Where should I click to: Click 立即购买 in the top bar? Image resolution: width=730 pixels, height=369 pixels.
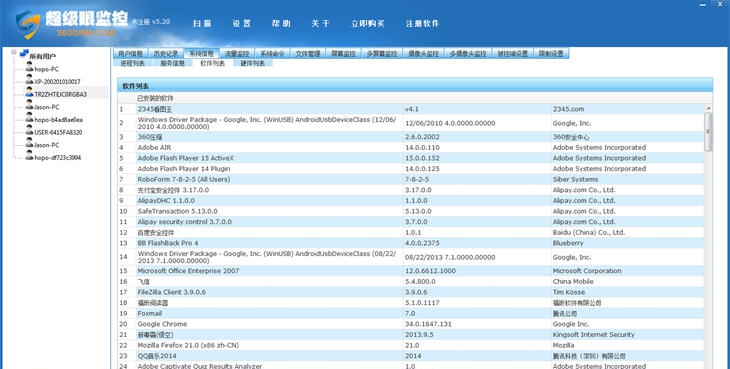(x=368, y=23)
